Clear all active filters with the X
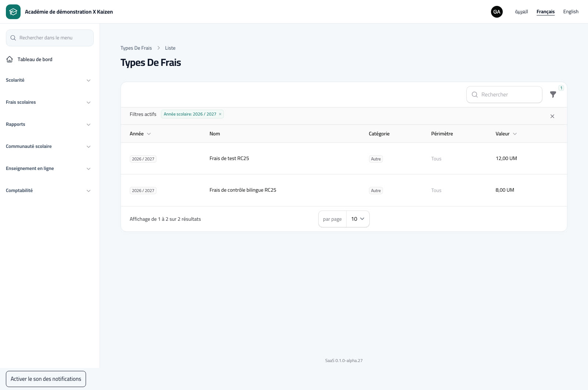The height and width of the screenshot is (390, 588). (552, 116)
